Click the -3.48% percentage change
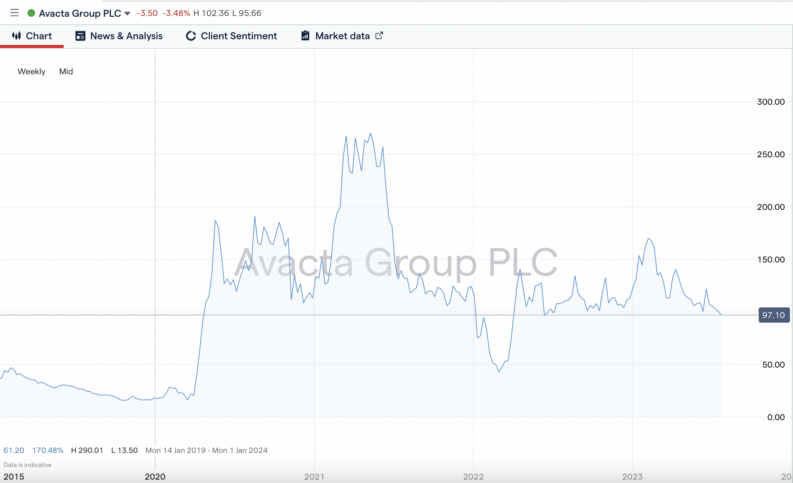The height and width of the screenshot is (483, 793). [x=177, y=13]
